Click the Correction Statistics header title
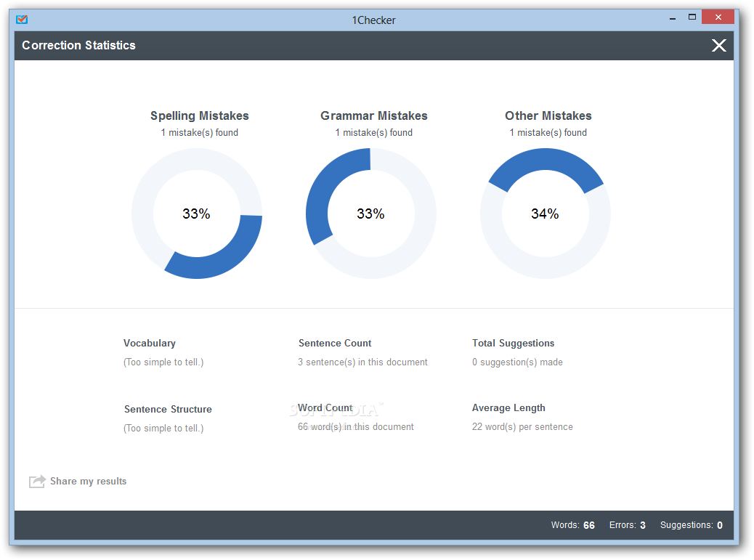Viewport: 754px width, 560px height. (79, 45)
